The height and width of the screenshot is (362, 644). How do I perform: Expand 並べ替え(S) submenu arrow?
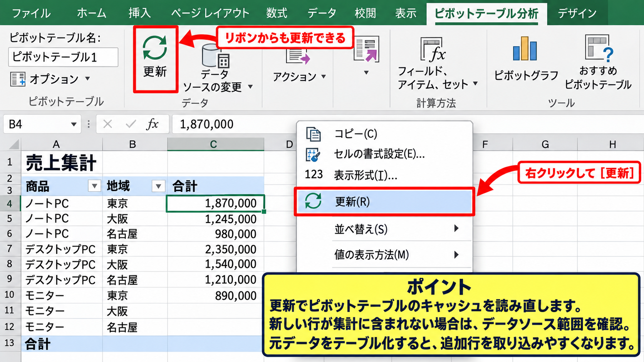point(456,229)
